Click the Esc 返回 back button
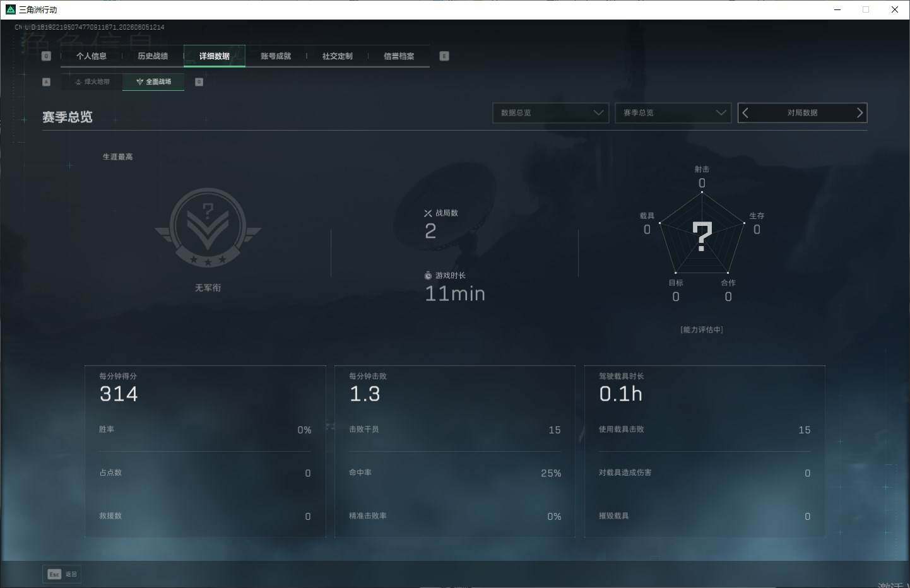This screenshot has height=588, width=910. click(62, 574)
